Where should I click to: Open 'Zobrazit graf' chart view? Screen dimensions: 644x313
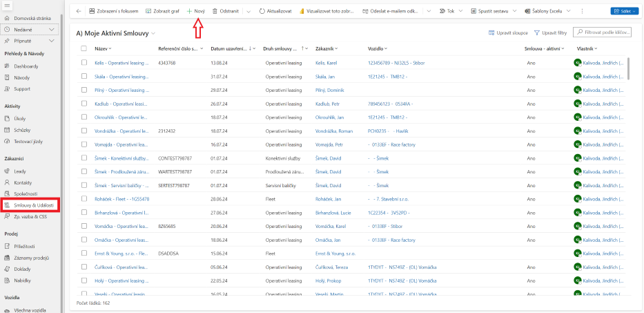pos(162,12)
